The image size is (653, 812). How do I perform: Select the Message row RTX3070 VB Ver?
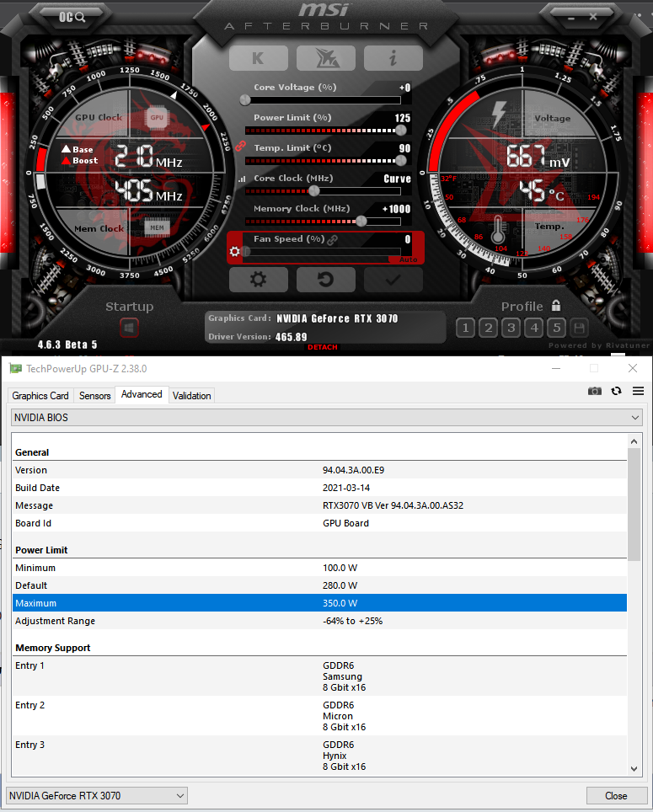coord(319,505)
